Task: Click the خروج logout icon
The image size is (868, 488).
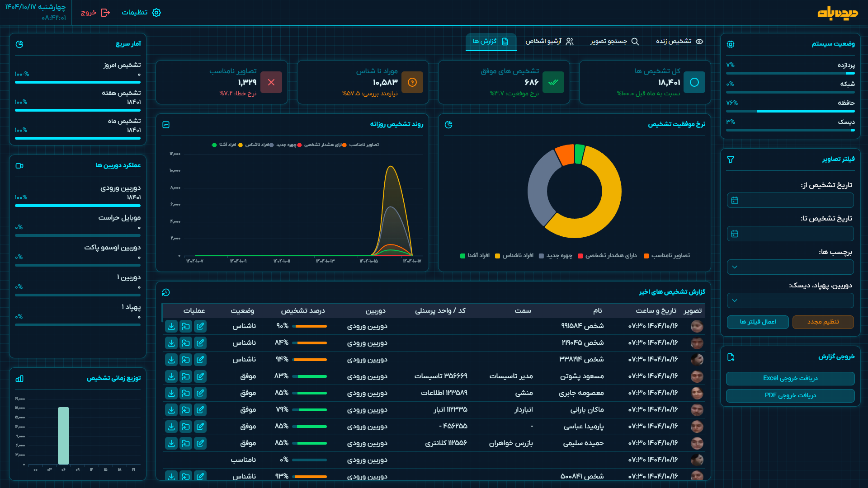Action: pyautogui.click(x=106, y=13)
